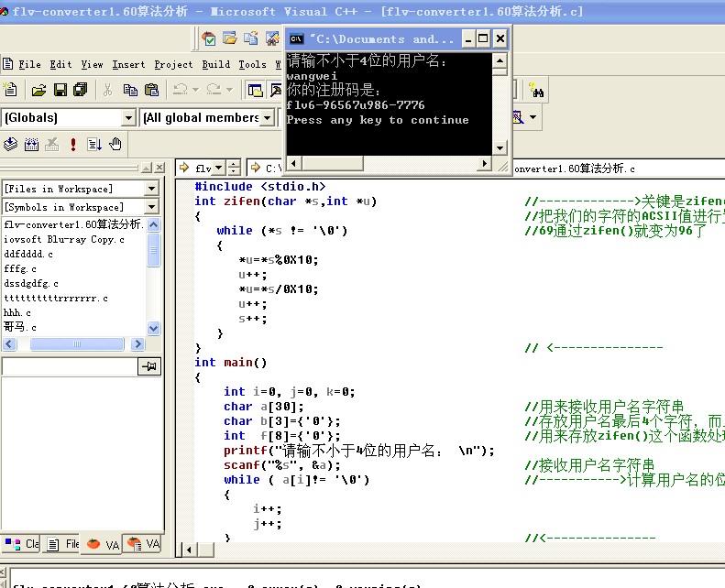Screen dimensions: 725x588
Task: Open the Project menu
Action: click(x=173, y=64)
